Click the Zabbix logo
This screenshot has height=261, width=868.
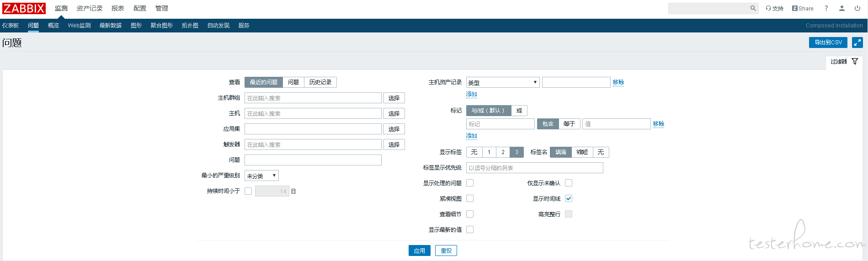pos(24,8)
